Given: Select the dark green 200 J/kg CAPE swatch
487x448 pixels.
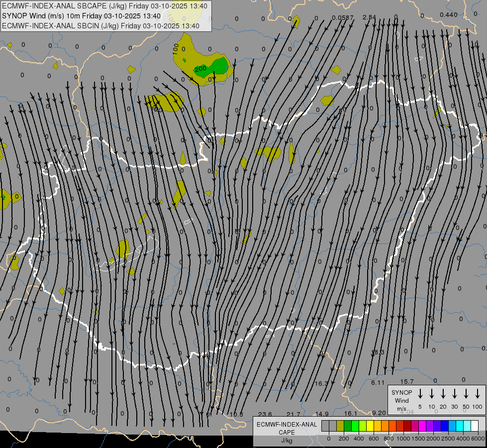Looking at the screenshot, I should (348, 426).
